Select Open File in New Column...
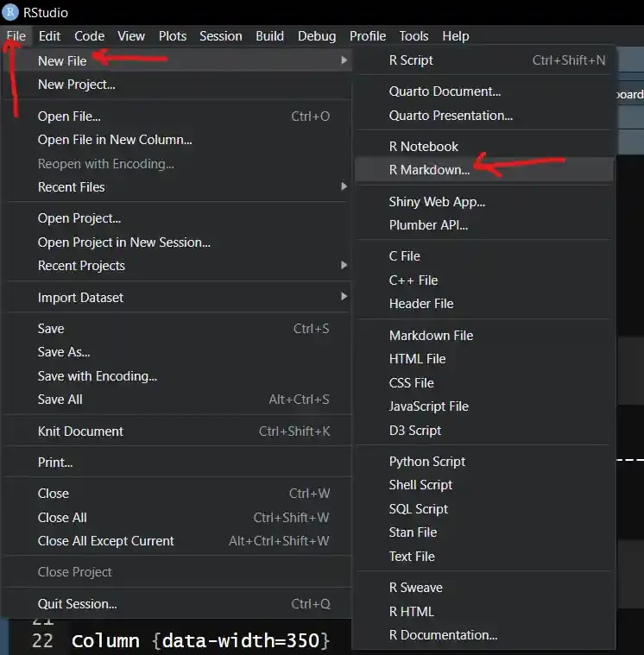This screenshot has height=655, width=644. pos(178,140)
